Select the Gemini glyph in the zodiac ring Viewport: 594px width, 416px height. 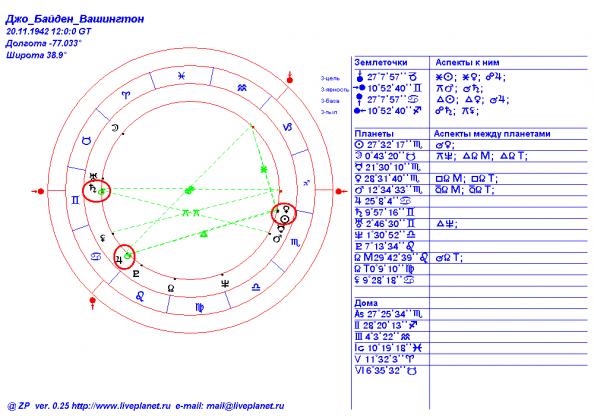point(75,200)
